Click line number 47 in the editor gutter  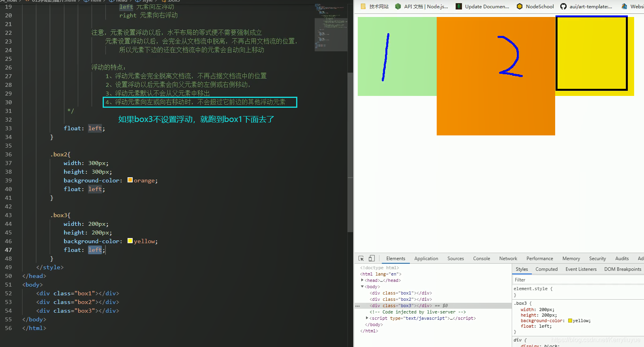8,250
